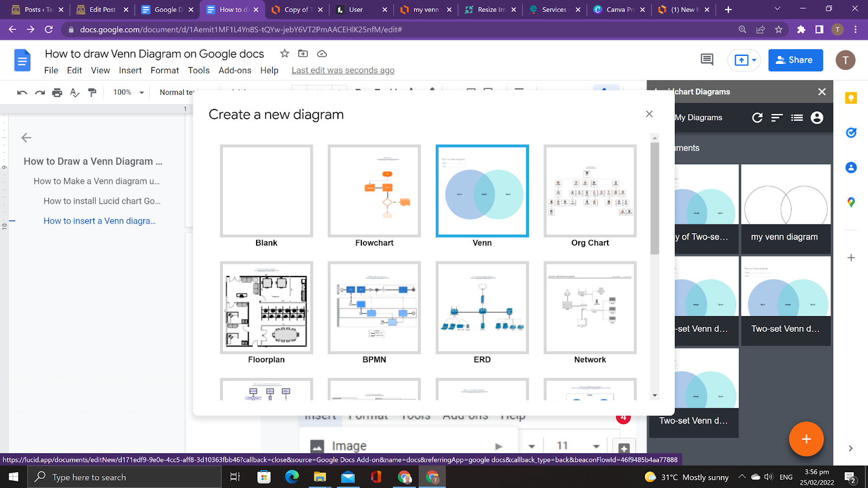Open a new Chrome tab

point(728,9)
